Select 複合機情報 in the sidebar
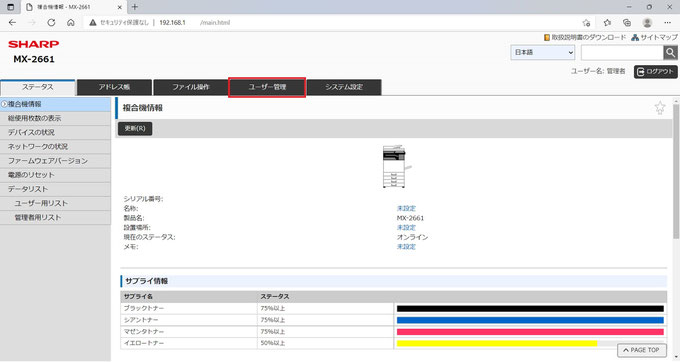This screenshot has height=362, width=680. pos(55,104)
